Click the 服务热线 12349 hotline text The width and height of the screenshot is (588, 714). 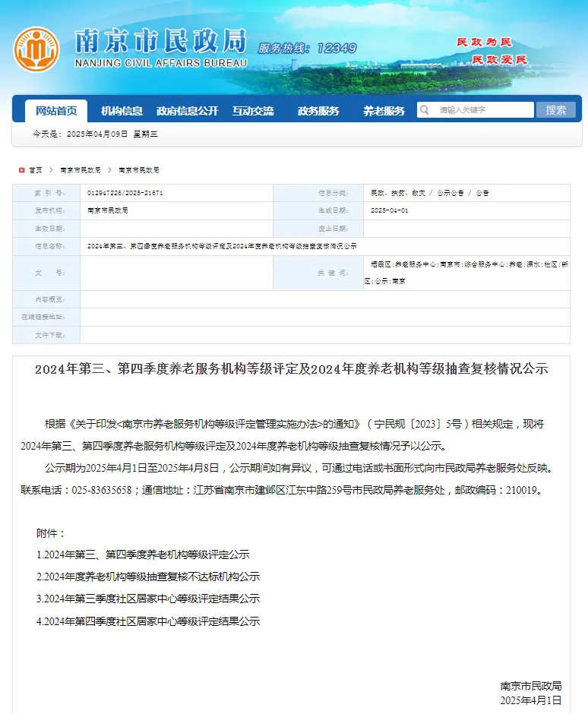[x=307, y=49]
